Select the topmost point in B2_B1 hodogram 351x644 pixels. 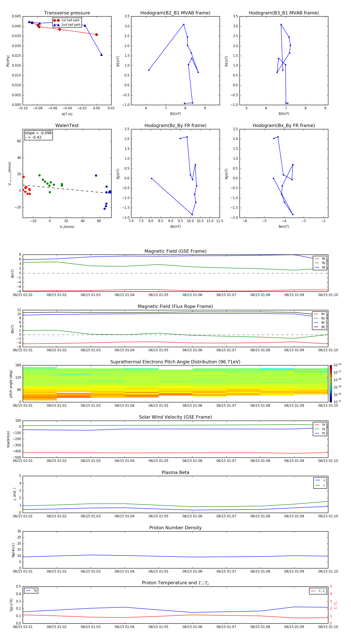click(184, 25)
